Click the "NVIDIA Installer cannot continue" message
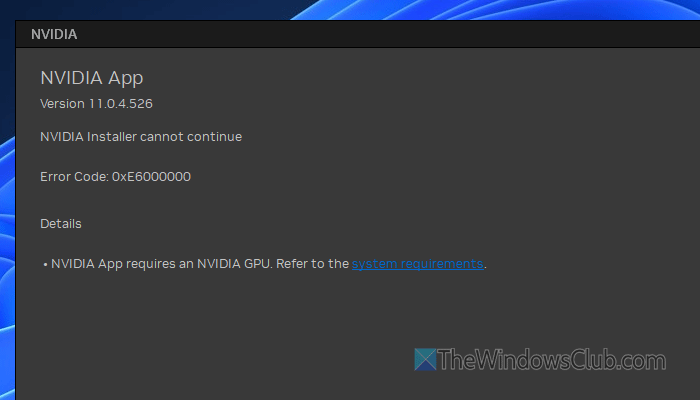Image resolution: width=700 pixels, height=400 pixels. (x=141, y=136)
